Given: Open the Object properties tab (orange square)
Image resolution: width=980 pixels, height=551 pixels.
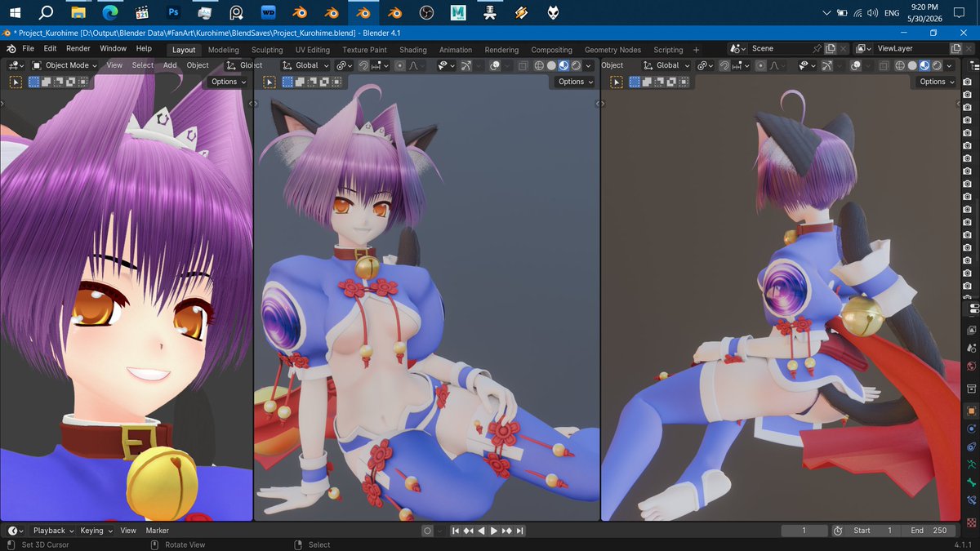Looking at the screenshot, I should pos(971,411).
